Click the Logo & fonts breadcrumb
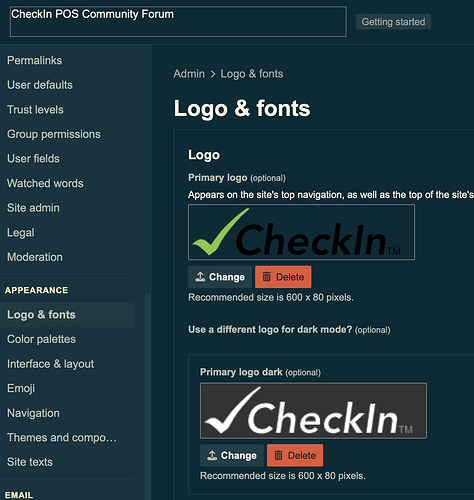474x500 pixels. point(252,74)
